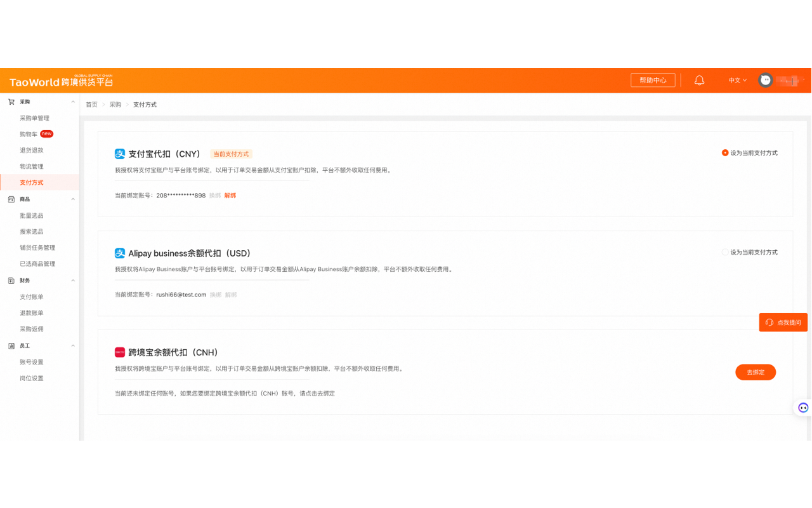Open the notification bell
This screenshot has width=812, height=508.
(x=699, y=81)
